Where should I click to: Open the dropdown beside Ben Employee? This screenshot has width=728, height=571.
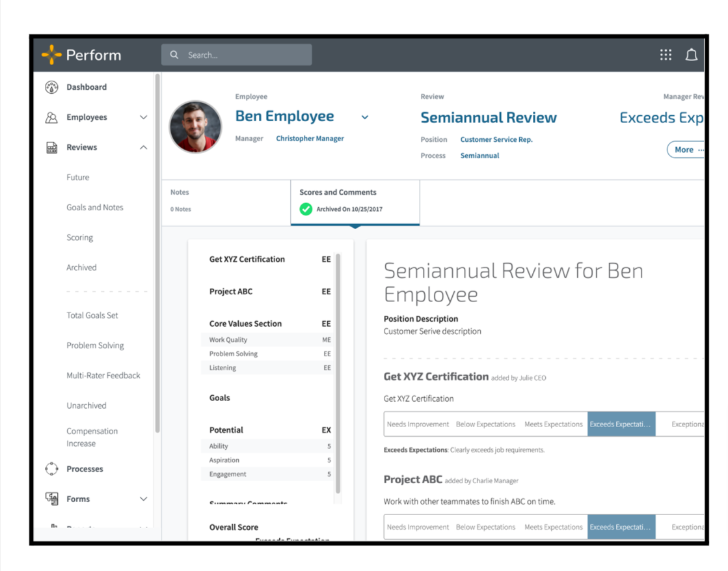tap(365, 117)
